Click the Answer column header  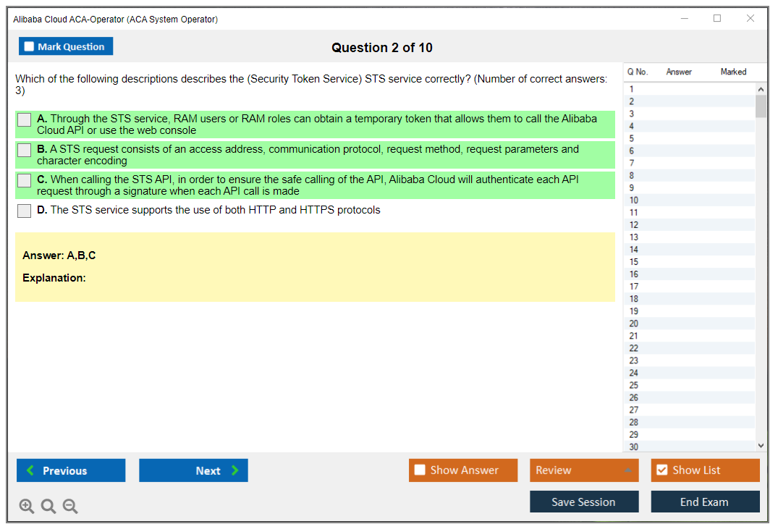click(679, 72)
